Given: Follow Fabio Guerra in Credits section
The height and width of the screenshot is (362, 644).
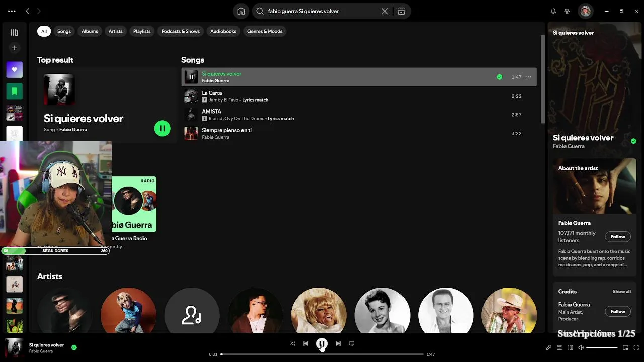Looking at the screenshot, I should click(618, 312).
